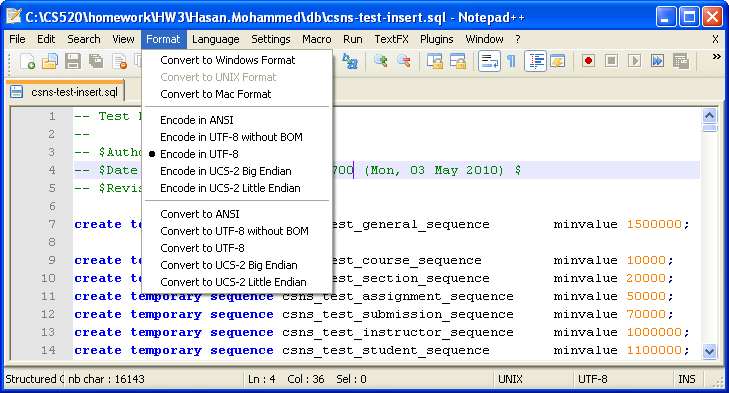This screenshot has width=729, height=393.
Task: Choose Convert to Windows Format
Action: point(237,60)
